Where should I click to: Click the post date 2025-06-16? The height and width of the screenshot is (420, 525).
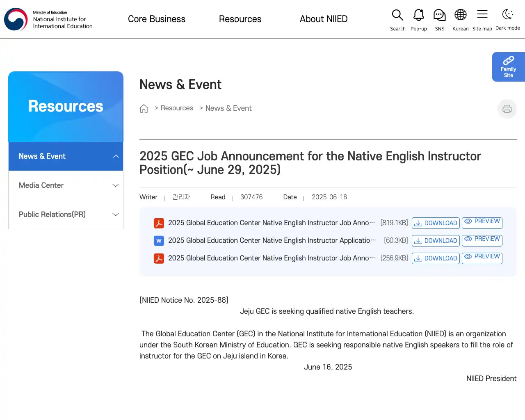[x=329, y=197]
